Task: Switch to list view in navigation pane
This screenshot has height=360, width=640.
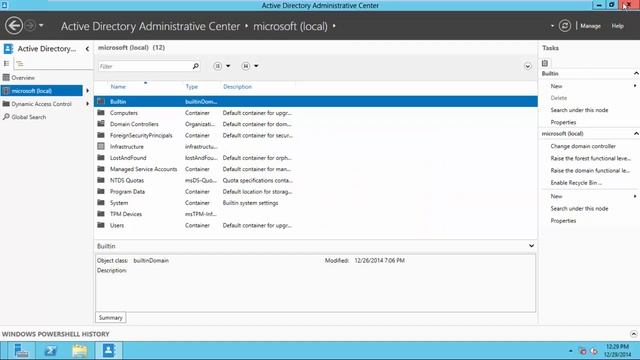Action: tap(7, 64)
